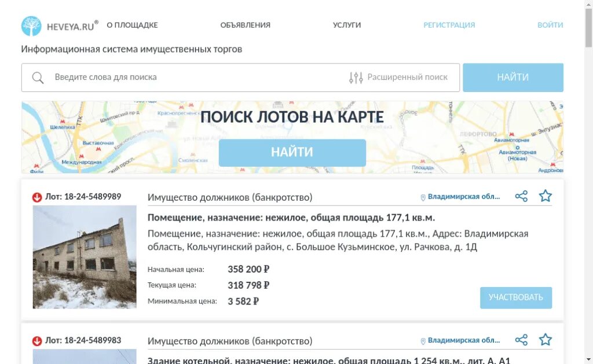Share lot 18-24-5489989

[x=522, y=196]
